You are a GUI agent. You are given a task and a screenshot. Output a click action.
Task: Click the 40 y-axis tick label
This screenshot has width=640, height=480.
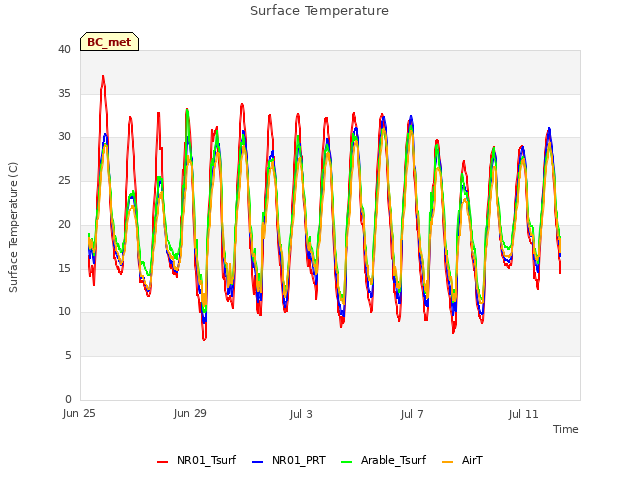click(64, 49)
